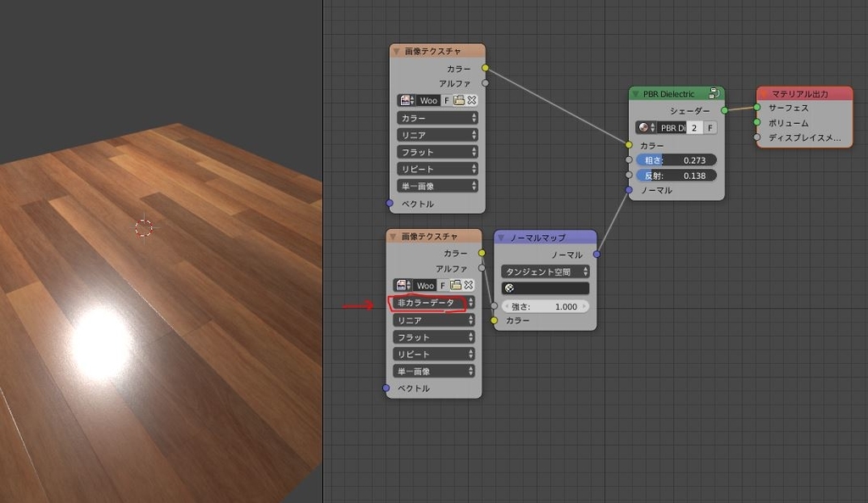Viewport: 868px width, 503px height.
Task: Click green ボリューム socket on Material Output node
Action: click(x=757, y=122)
